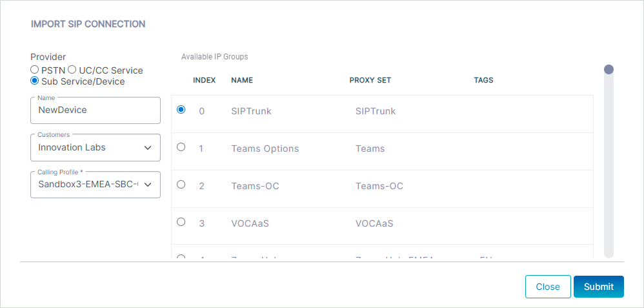Image resolution: width=644 pixels, height=308 pixels.
Task: Select Teams Options IP group radio
Action: (x=181, y=147)
